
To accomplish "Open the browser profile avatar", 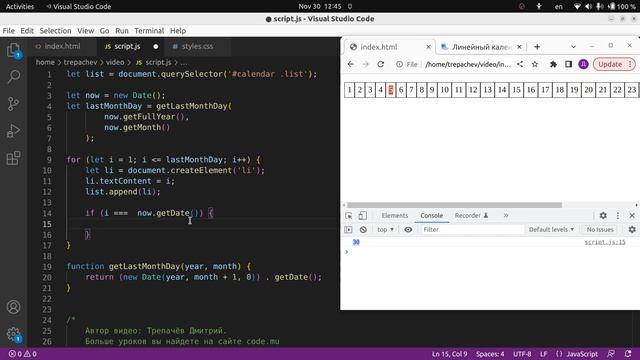I will tap(583, 64).
